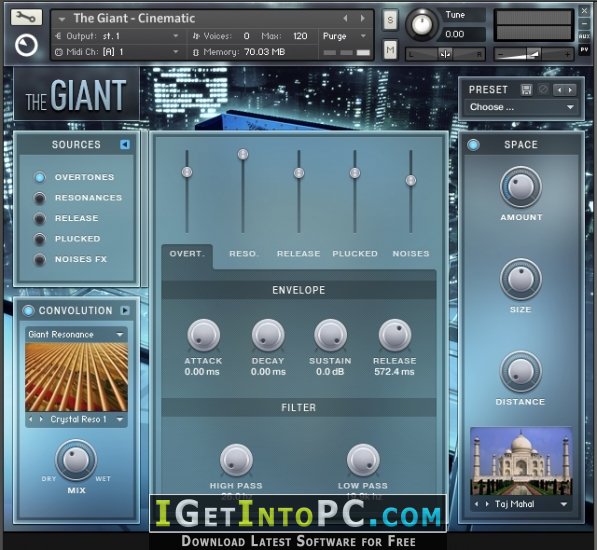
Task: Switch to the RESO. tab
Action: click(244, 254)
